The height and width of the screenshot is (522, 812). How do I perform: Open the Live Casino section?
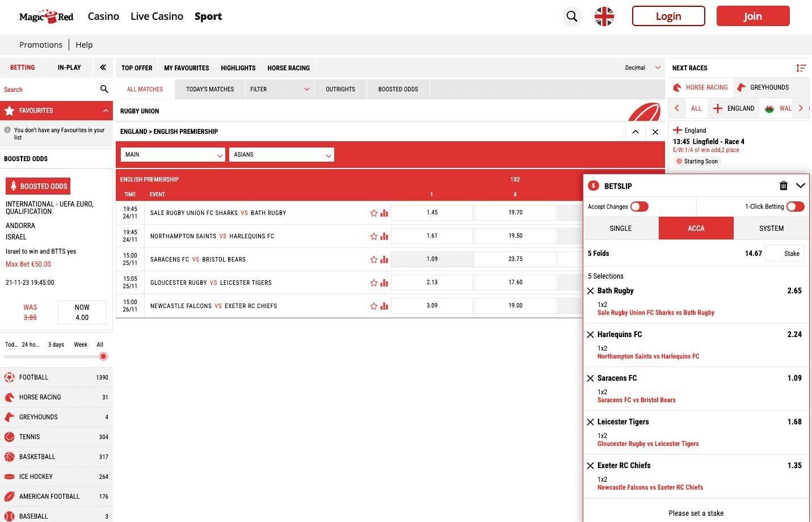157,16
